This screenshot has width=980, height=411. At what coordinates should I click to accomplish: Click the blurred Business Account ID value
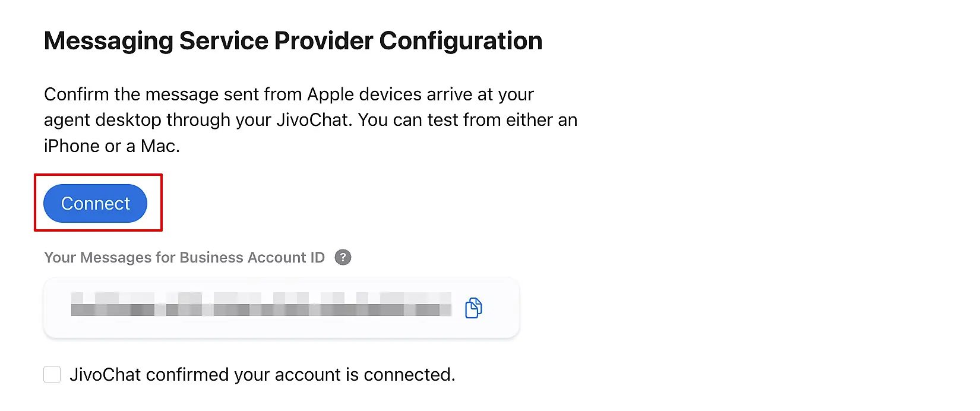[x=261, y=304]
